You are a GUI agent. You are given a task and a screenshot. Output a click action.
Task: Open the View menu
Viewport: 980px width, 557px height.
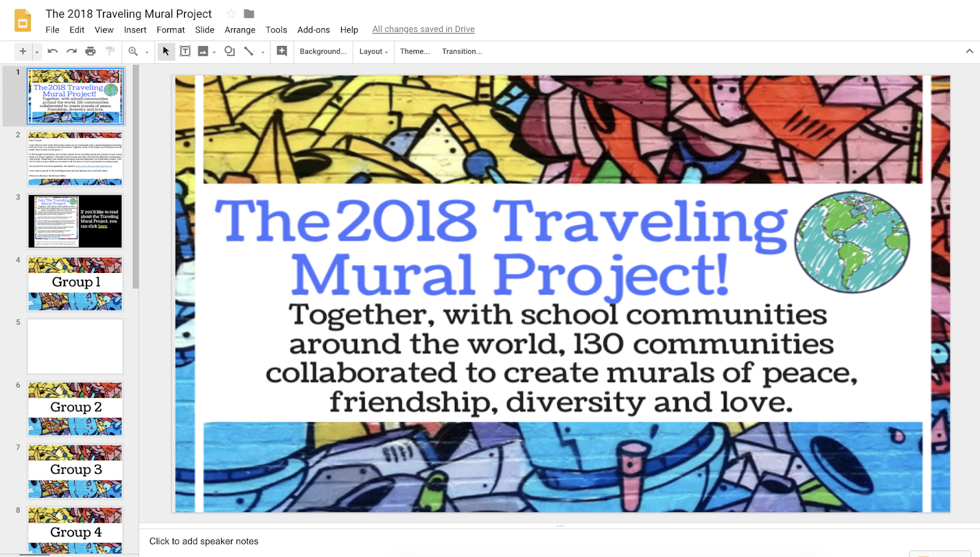104,29
